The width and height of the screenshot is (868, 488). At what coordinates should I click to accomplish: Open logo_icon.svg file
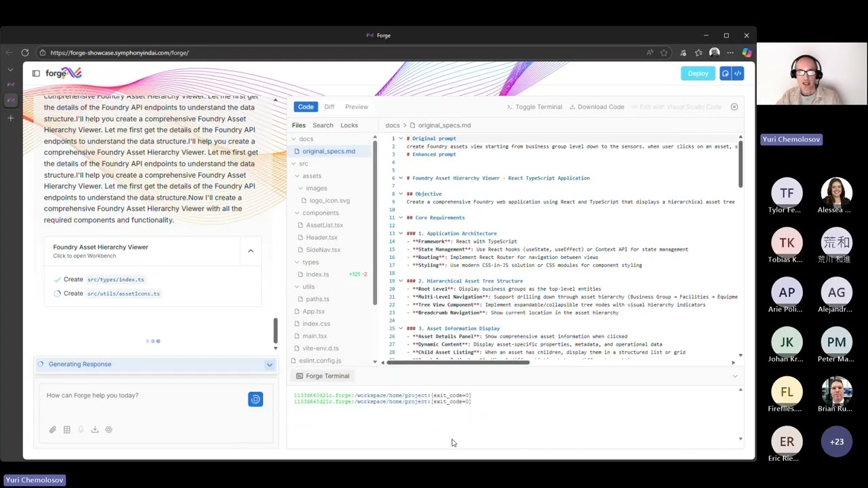330,201
